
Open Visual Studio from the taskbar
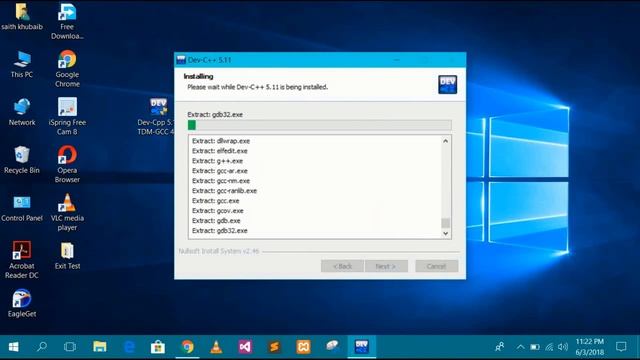tap(245, 347)
